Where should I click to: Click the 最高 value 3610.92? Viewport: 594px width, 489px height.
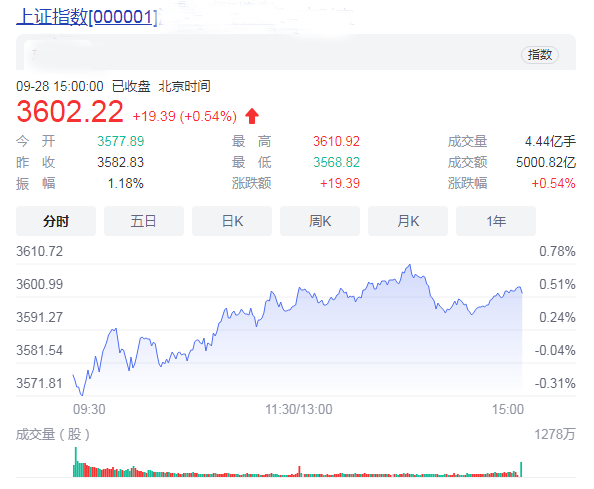[x=336, y=141]
